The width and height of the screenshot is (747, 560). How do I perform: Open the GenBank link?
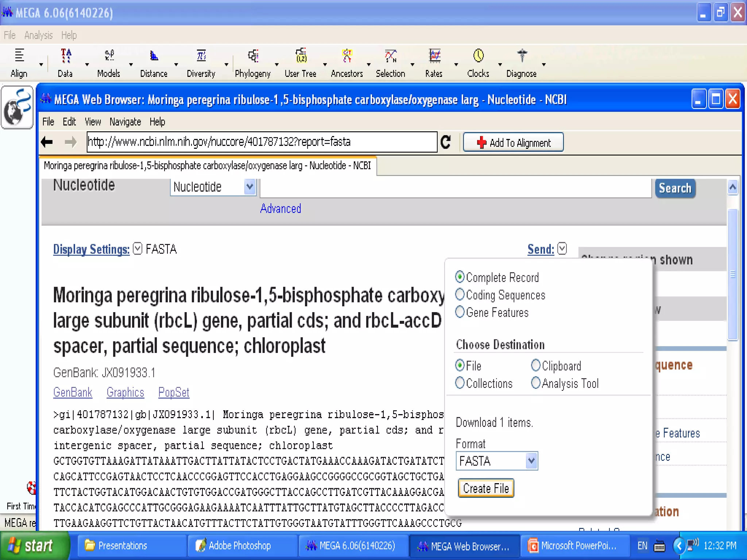73,392
